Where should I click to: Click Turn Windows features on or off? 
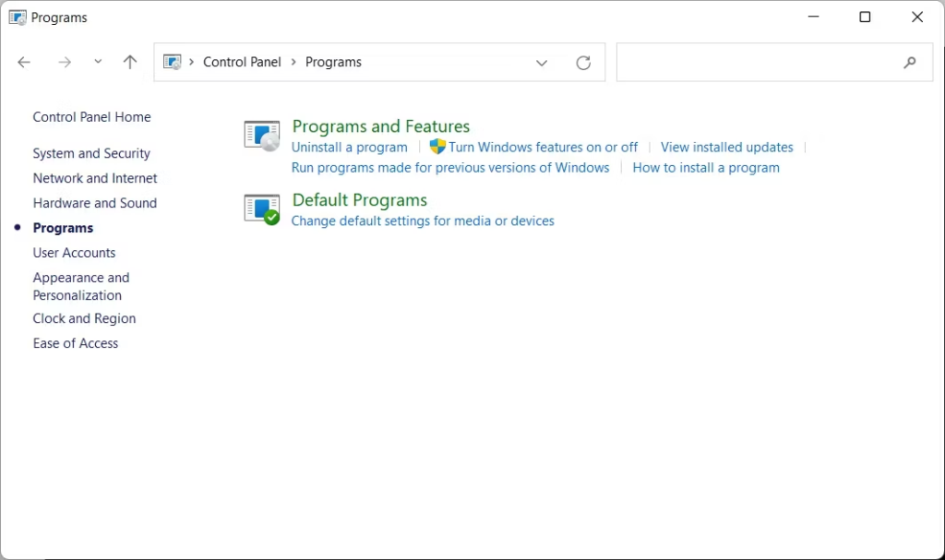pyautogui.click(x=543, y=147)
